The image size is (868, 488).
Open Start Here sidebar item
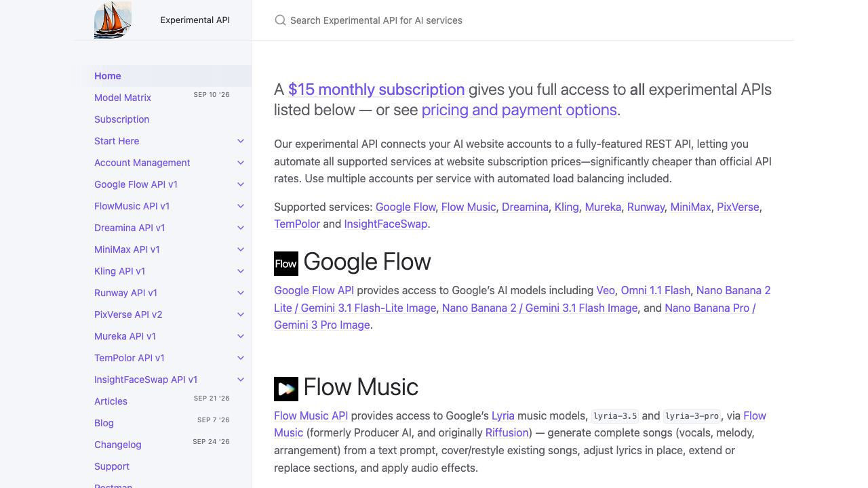[117, 141]
